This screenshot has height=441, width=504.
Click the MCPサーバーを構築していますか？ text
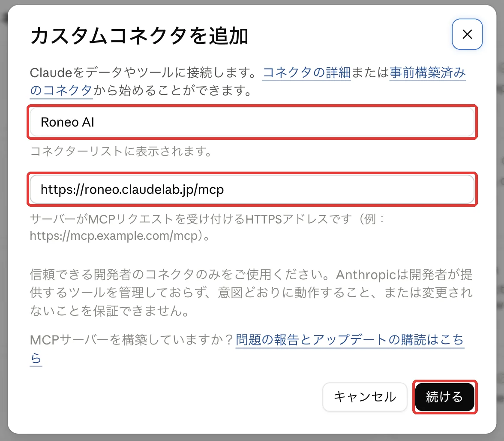tap(132, 340)
